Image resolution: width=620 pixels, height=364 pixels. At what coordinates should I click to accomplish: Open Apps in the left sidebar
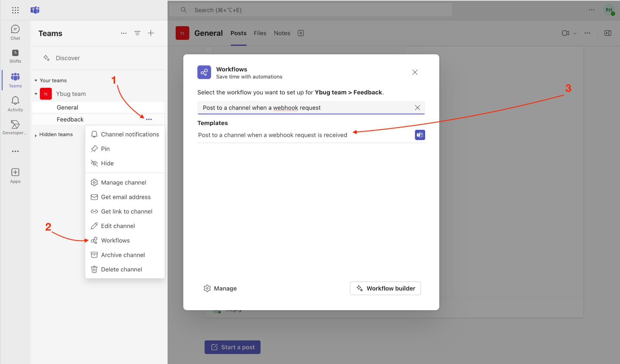click(x=15, y=176)
